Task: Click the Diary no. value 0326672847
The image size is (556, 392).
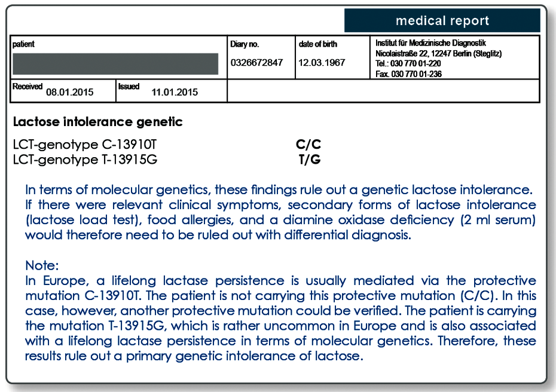Action: [x=256, y=63]
